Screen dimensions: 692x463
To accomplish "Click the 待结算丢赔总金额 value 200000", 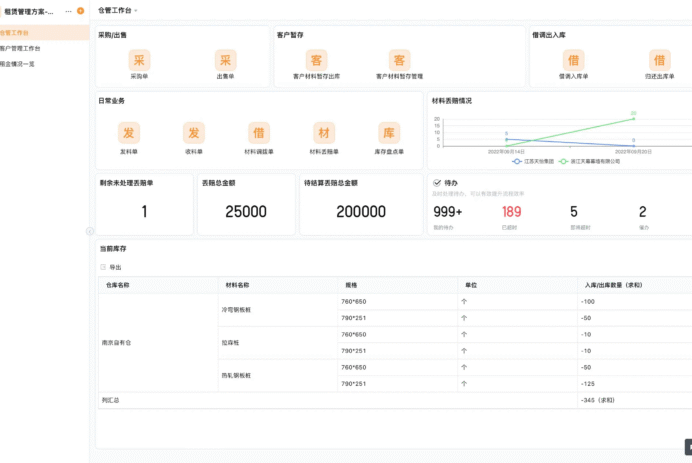I will [x=361, y=212].
